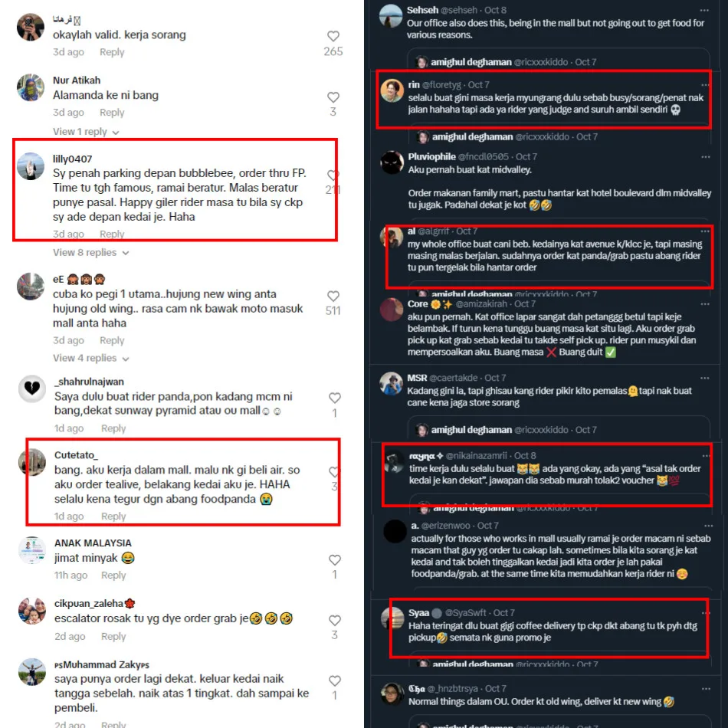The image size is (728, 728).
Task: Like _shahrulnajwan's rider panda comment
Action: click(x=334, y=398)
